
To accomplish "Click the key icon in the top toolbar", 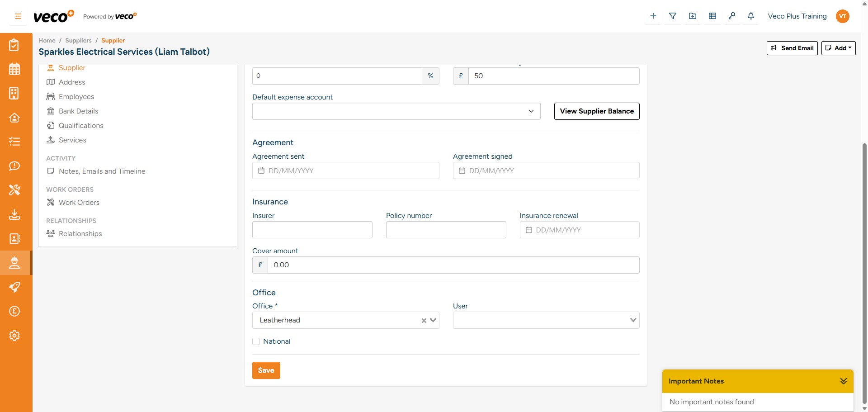I will [x=732, y=16].
